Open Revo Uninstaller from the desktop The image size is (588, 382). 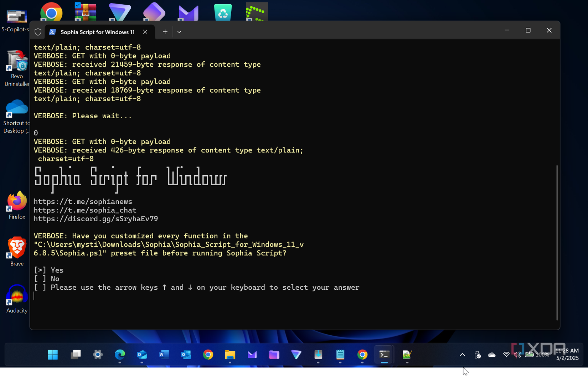(x=16, y=61)
